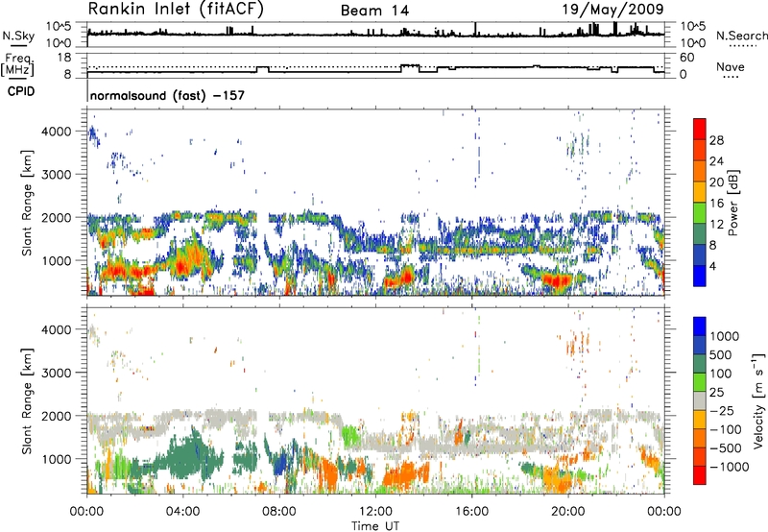This screenshot has height=532, width=768.
Task: Click the '12:00' time axis label
Action: click(x=375, y=512)
